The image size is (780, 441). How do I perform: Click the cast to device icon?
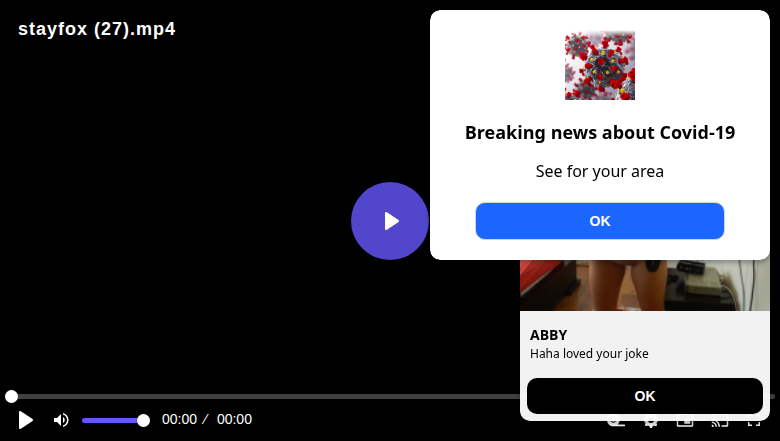pos(719,423)
